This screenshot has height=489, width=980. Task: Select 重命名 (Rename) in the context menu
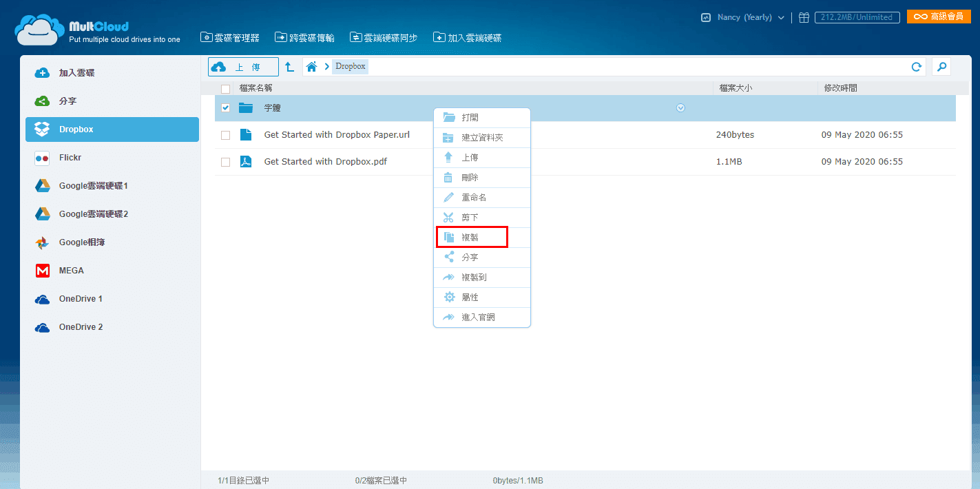[472, 197]
